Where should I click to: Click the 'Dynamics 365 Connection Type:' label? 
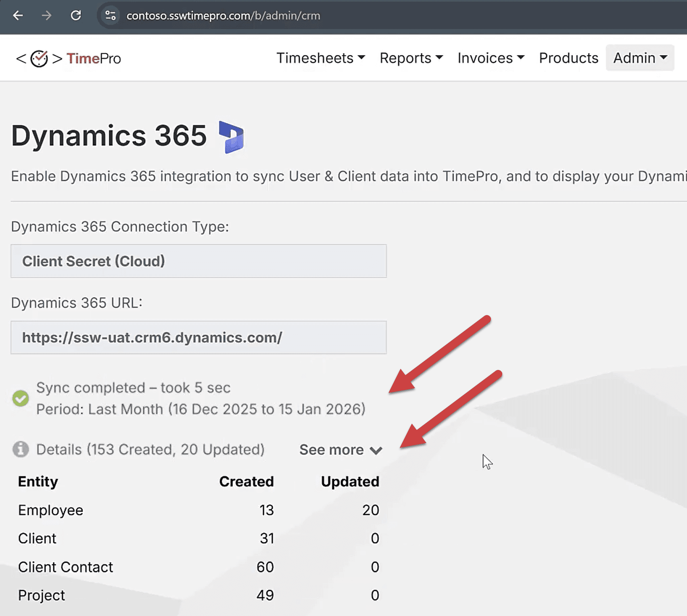(120, 227)
